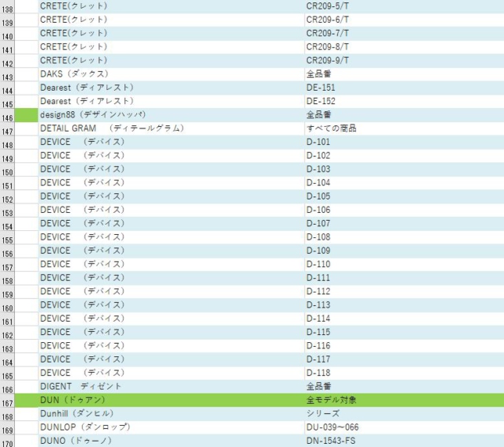Click the cell reading CR209-5/T
504x447 pixels.
click(x=404, y=6)
